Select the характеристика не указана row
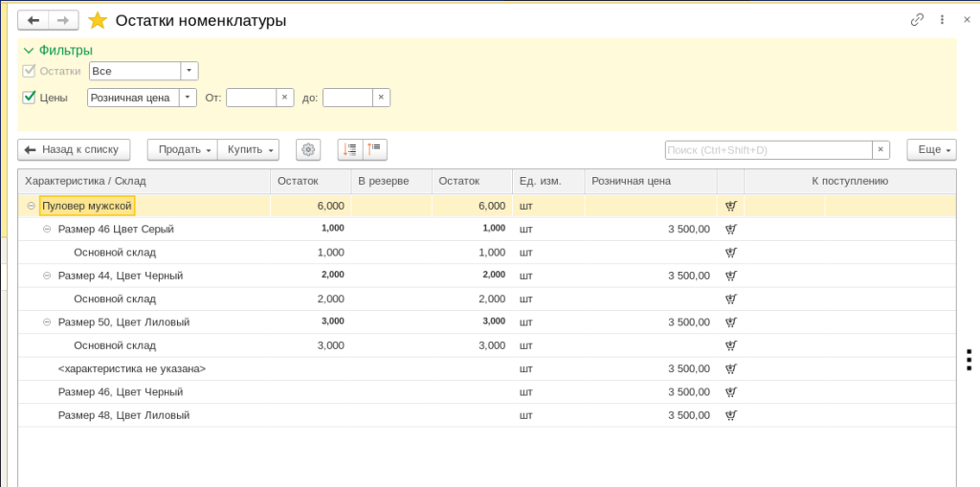The width and height of the screenshot is (980, 487). pyautogui.click(x=487, y=369)
